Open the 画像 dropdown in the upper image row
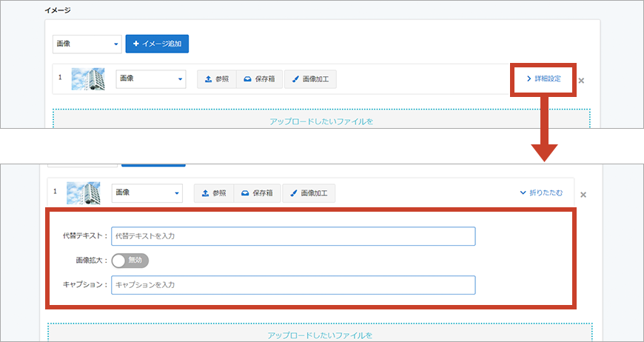The height and width of the screenshot is (342, 644). point(150,79)
